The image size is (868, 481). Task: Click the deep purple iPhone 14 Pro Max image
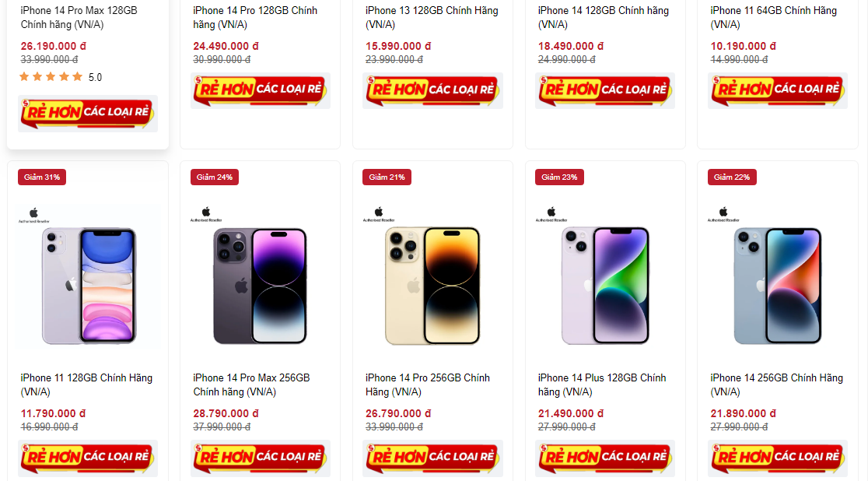click(260, 286)
